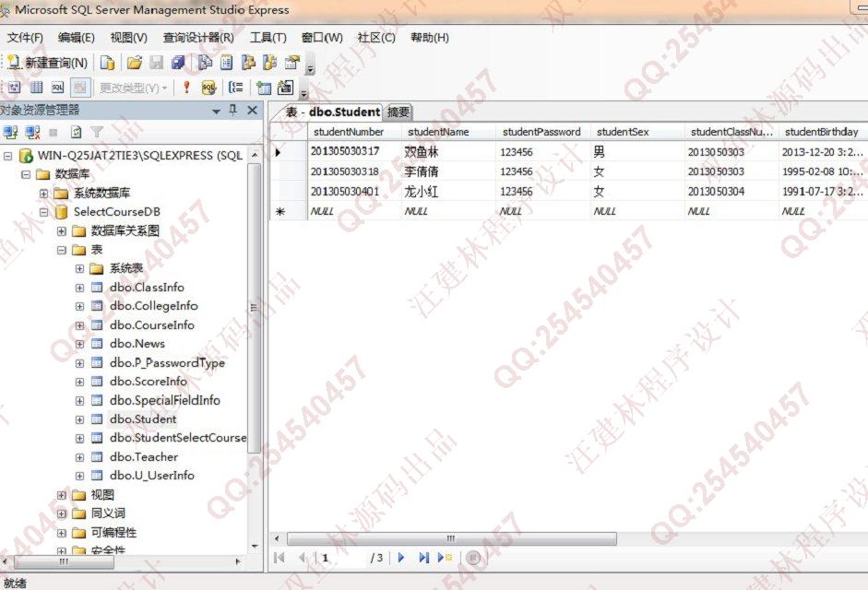This screenshot has width=868, height=590.
Task: Jump to the last record
Action: pyautogui.click(x=423, y=558)
